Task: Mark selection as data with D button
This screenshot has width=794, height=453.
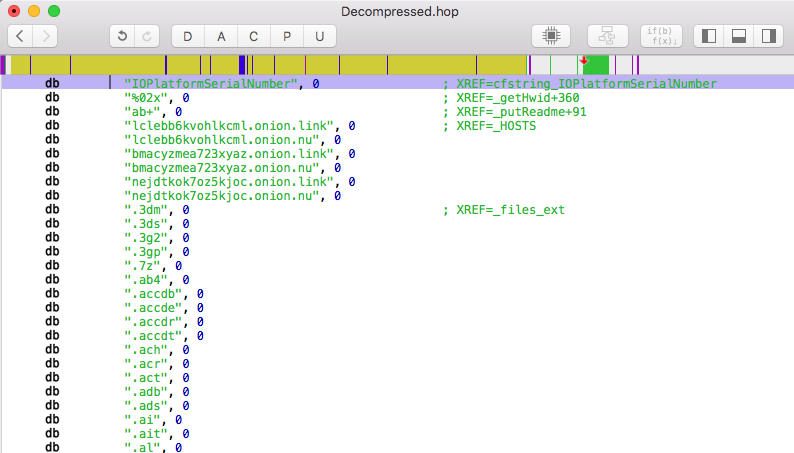Action: tap(187, 36)
